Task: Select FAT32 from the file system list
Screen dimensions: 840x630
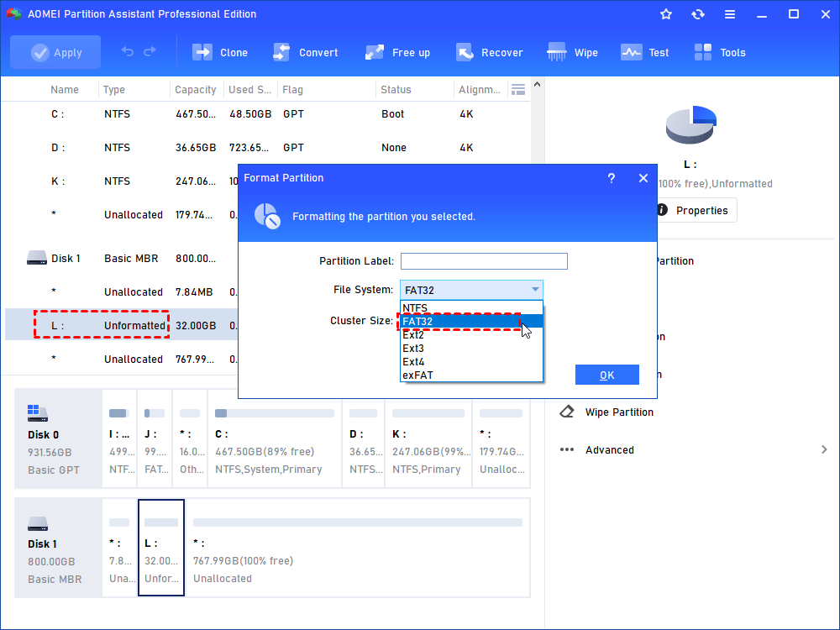Action: [x=471, y=322]
